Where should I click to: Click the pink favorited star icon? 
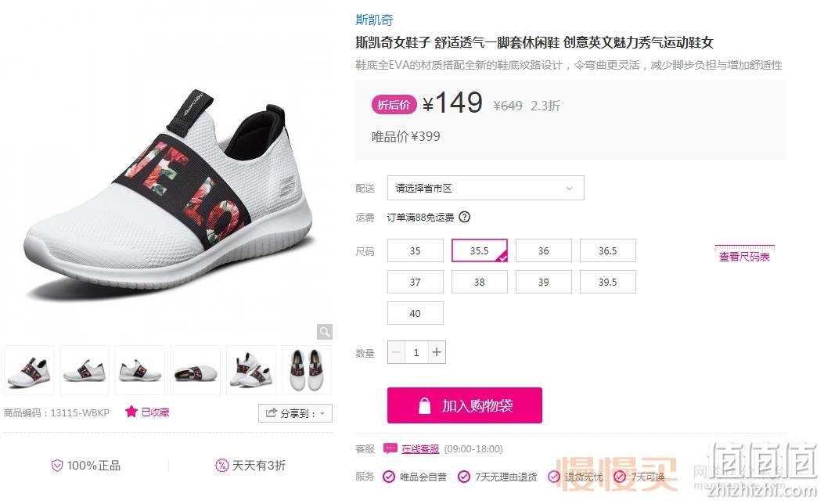131,412
